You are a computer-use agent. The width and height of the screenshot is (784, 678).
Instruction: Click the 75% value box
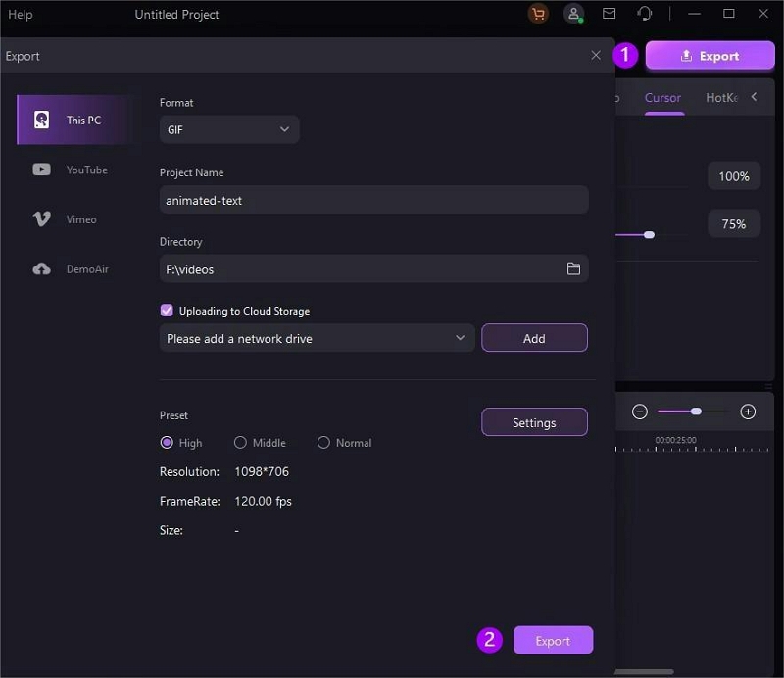pyautogui.click(x=734, y=223)
